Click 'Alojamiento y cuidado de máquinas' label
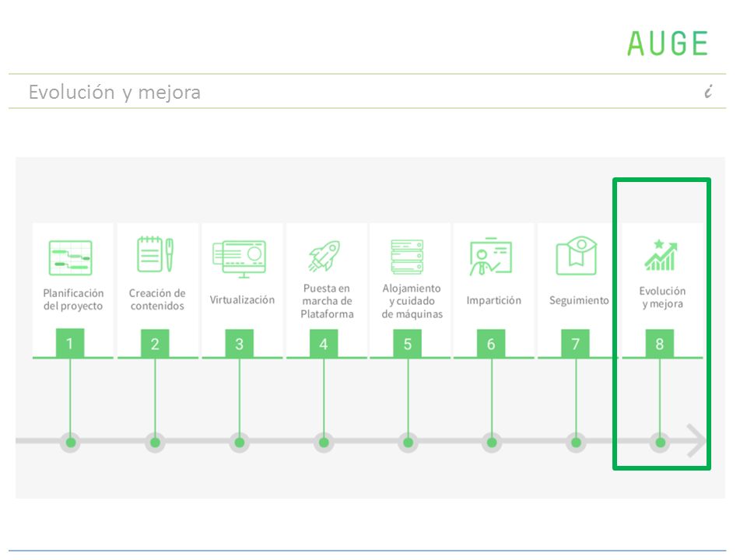 click(412, 301)
